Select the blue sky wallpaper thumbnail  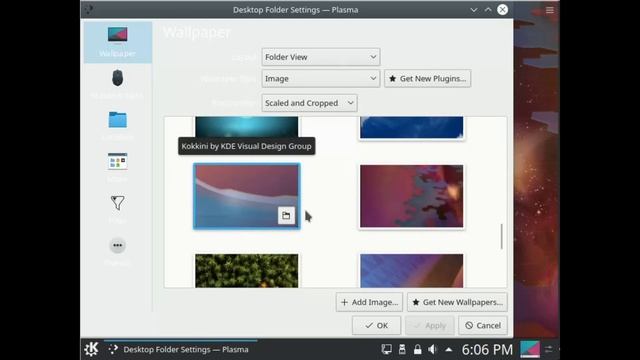pos(411,128)
